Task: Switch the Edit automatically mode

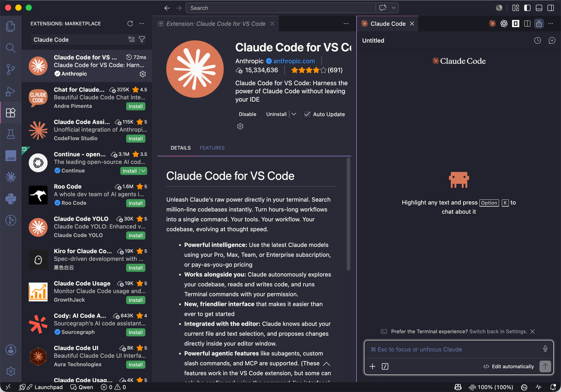Action: pos(508,366)
